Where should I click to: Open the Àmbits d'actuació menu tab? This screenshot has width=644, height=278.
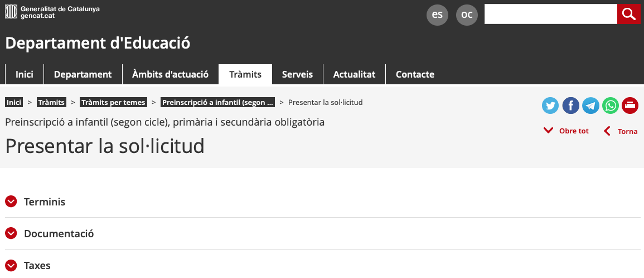tap(170, 74)
